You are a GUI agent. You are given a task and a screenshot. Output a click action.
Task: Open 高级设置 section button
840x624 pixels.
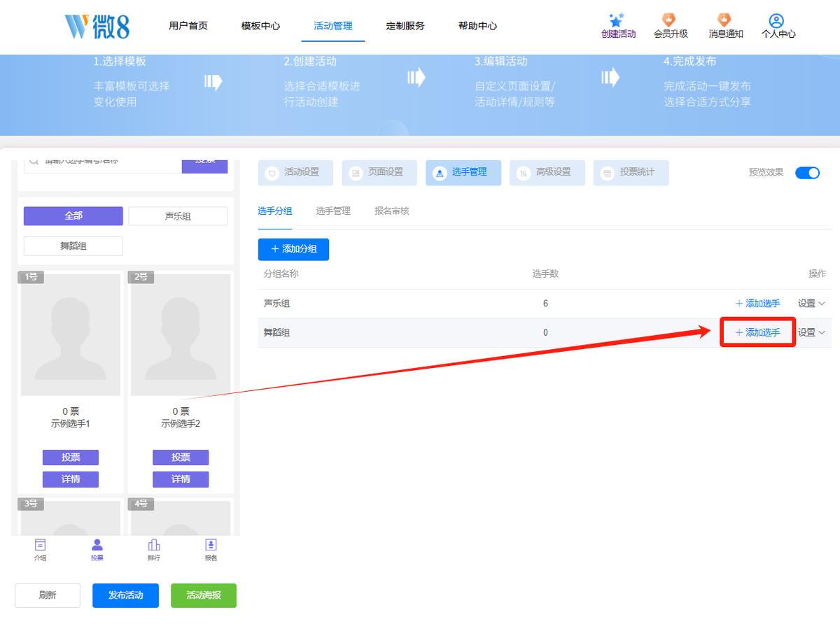[547, 173]
